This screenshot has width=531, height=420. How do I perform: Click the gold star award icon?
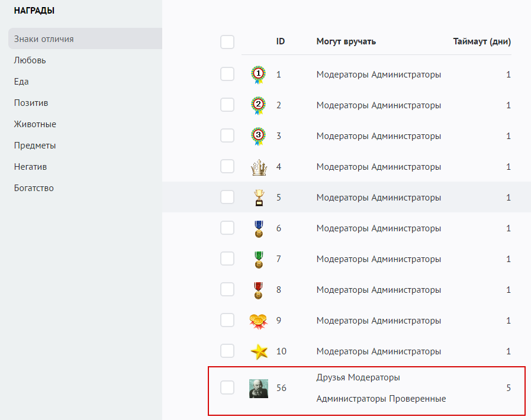coord(259,351)
